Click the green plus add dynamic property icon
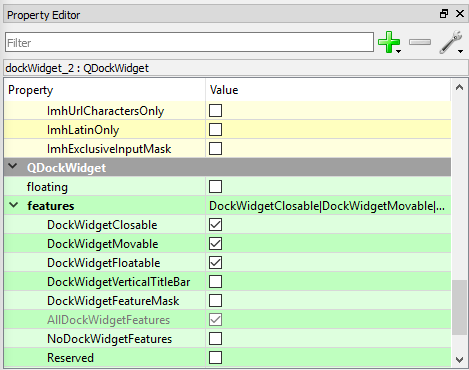Viewport: 469px width, 370px height. (388, 42)
